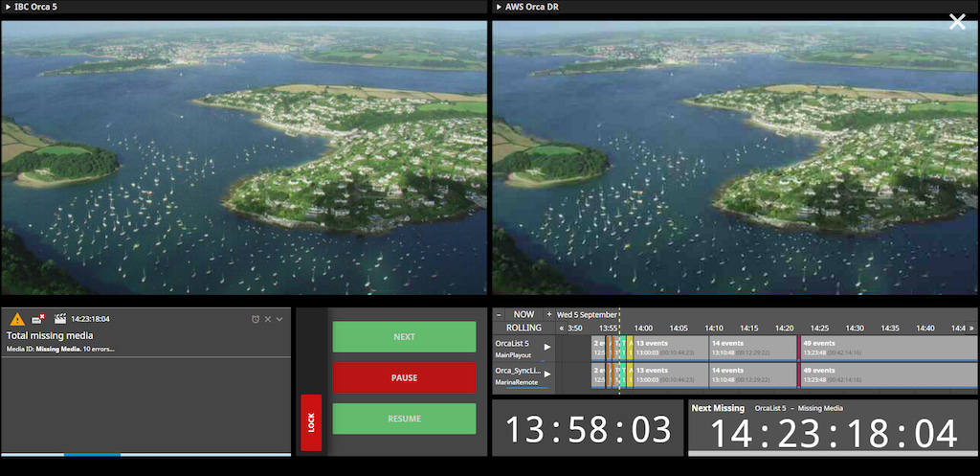Click the play arrow on Orca_SyncLi row
Viewport: 980px width, 476px height.
click(547, 374)
